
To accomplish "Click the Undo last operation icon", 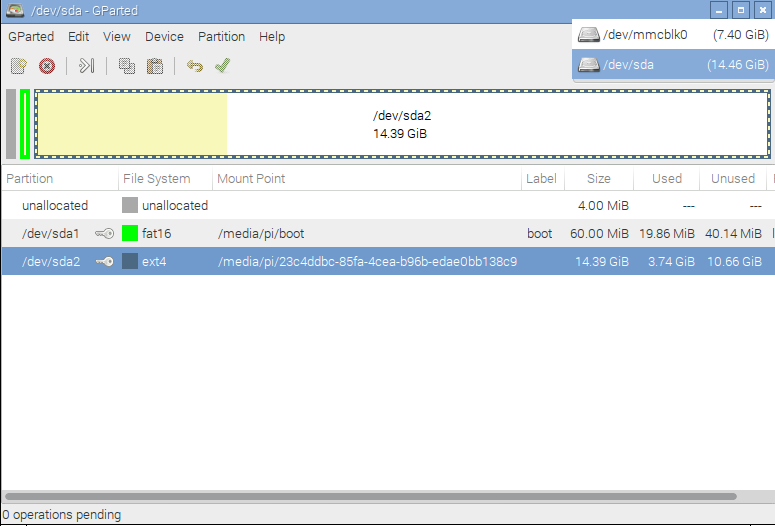I will (x=195, y=66).
